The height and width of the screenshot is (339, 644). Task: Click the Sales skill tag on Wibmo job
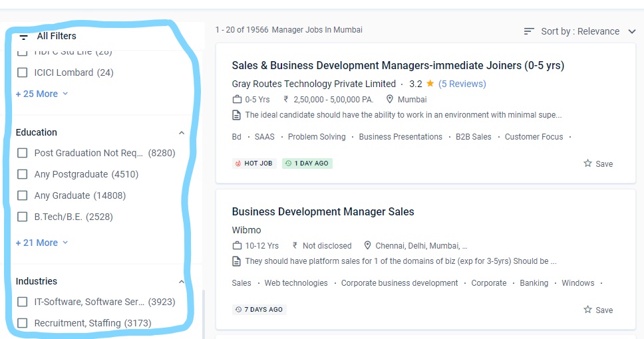[x=241, y=282]
